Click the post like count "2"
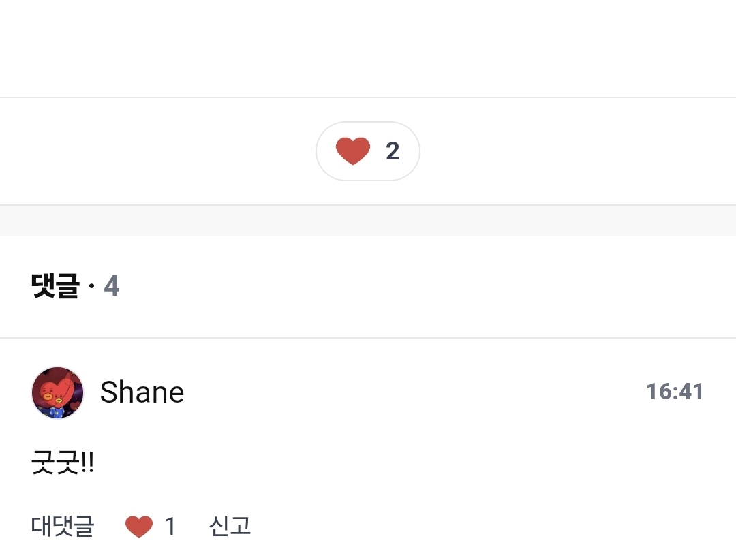736x560 pixels. (x=393, y=151)
